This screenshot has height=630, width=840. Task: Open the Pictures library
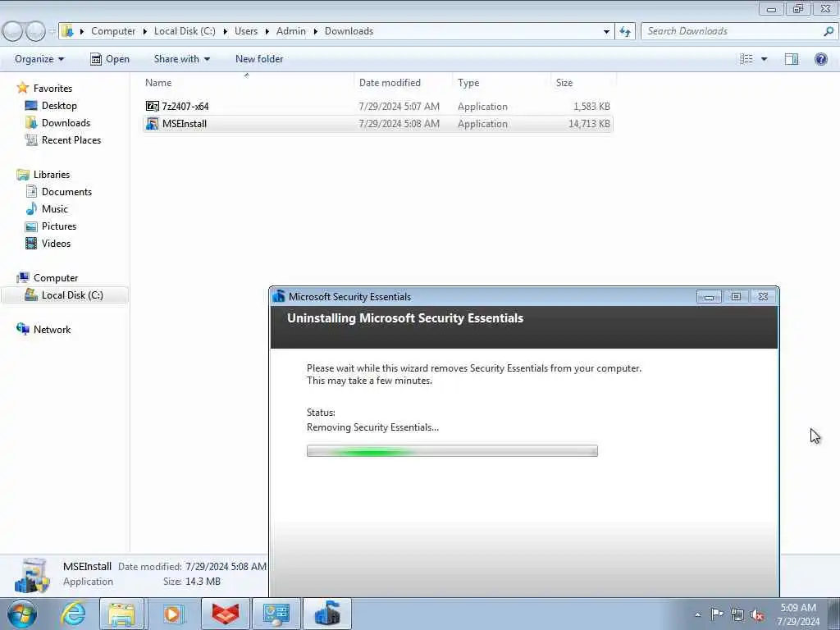[59, 226]
